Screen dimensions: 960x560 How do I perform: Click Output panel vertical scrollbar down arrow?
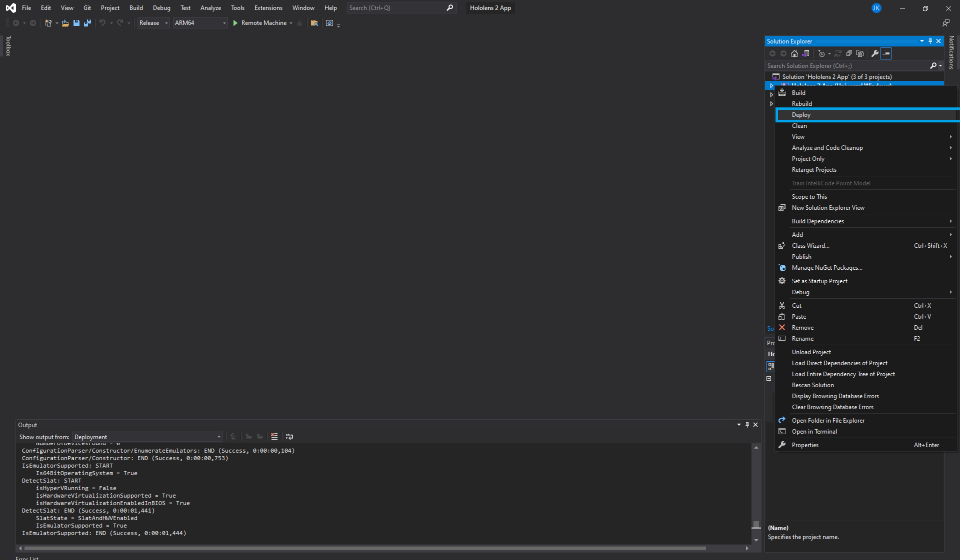[x=756, y=540]
